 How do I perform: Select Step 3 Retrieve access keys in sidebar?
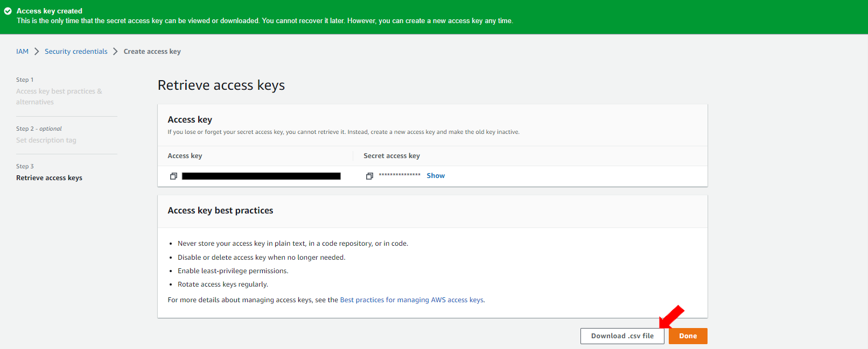[x=49, y=178]
